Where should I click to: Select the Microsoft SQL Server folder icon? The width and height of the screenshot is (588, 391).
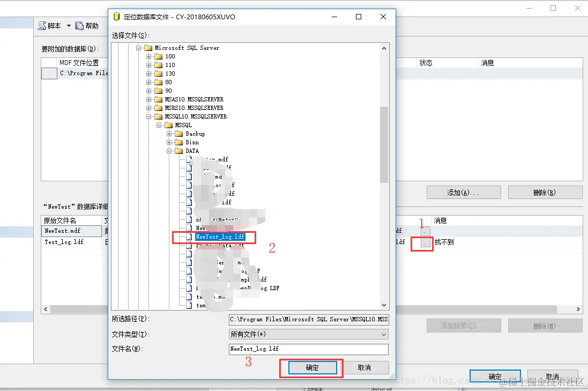[x=148, y=48]
